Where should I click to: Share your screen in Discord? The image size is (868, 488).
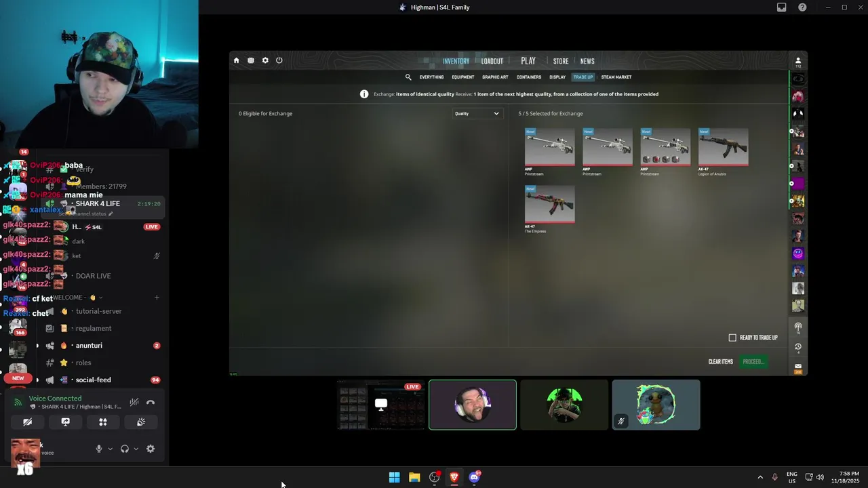click(x=65, y=422)
